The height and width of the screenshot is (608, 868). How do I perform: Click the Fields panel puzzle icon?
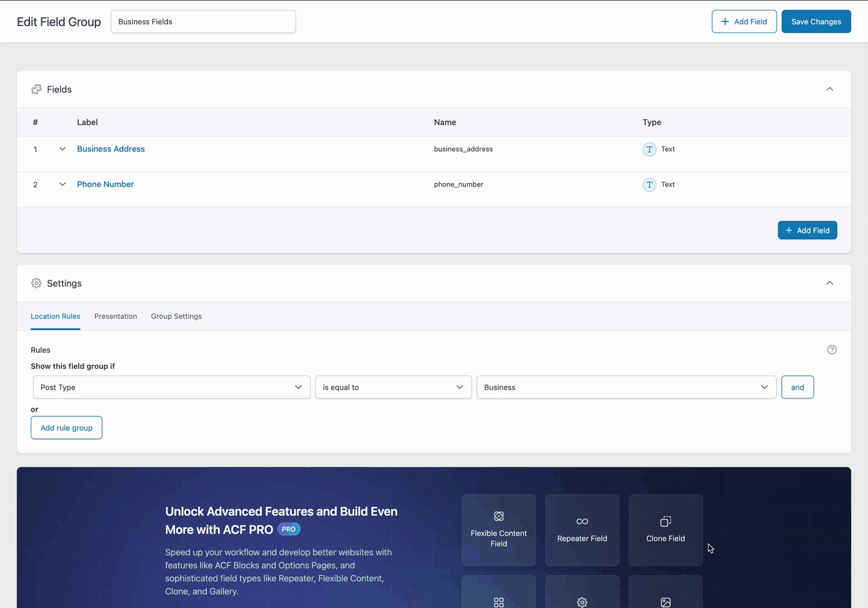pos(37,89)
